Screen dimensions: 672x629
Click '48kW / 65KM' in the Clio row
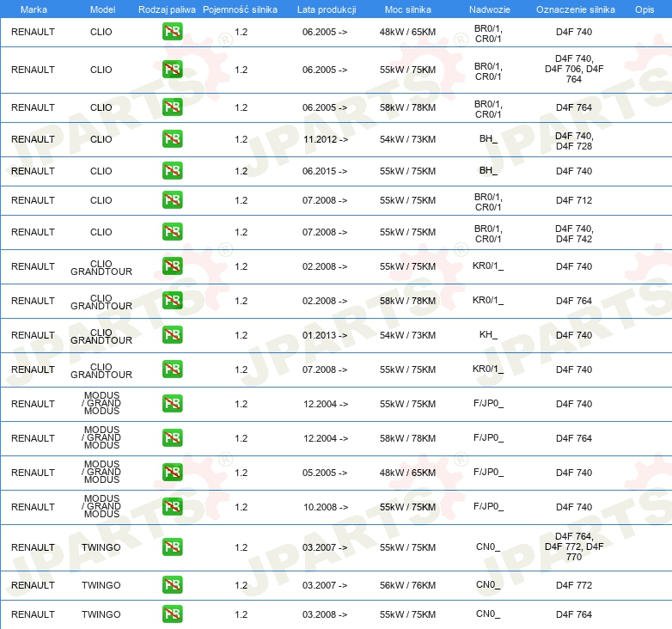(x=407, y=32)
